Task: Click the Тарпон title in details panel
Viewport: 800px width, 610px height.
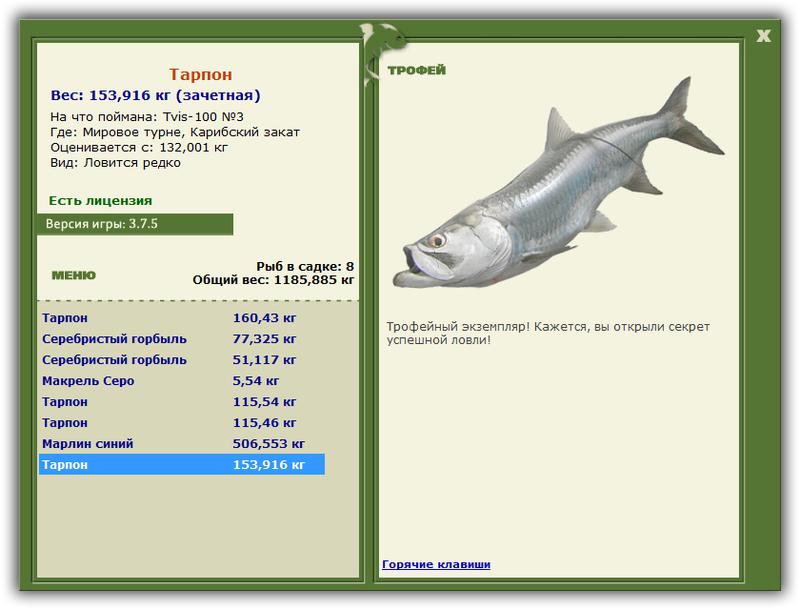Action: click(x=201, y=74)
